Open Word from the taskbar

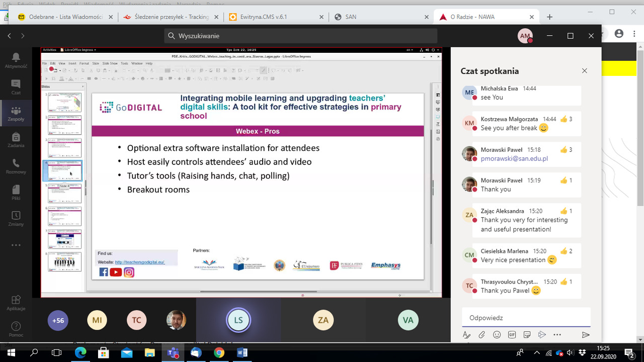point(242,353)
